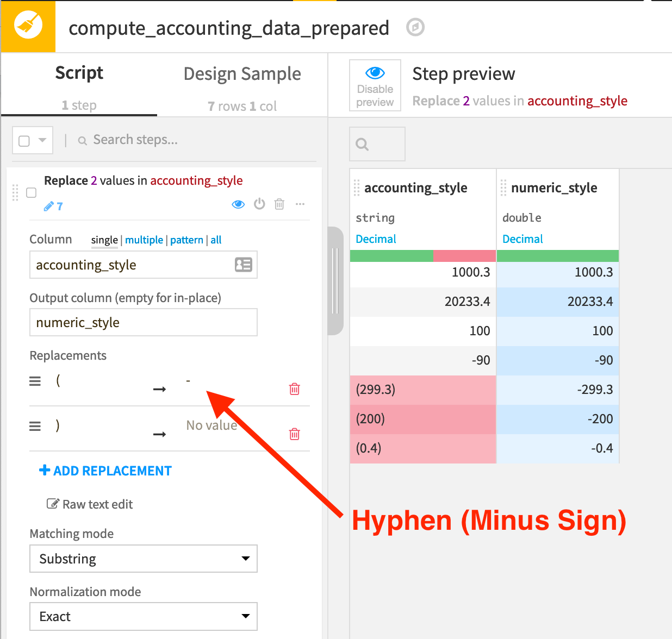Viewport: 672px width, 639px height.
Task: Open the navigation compass icon beside the recipe title
Action: click(415, 27)
